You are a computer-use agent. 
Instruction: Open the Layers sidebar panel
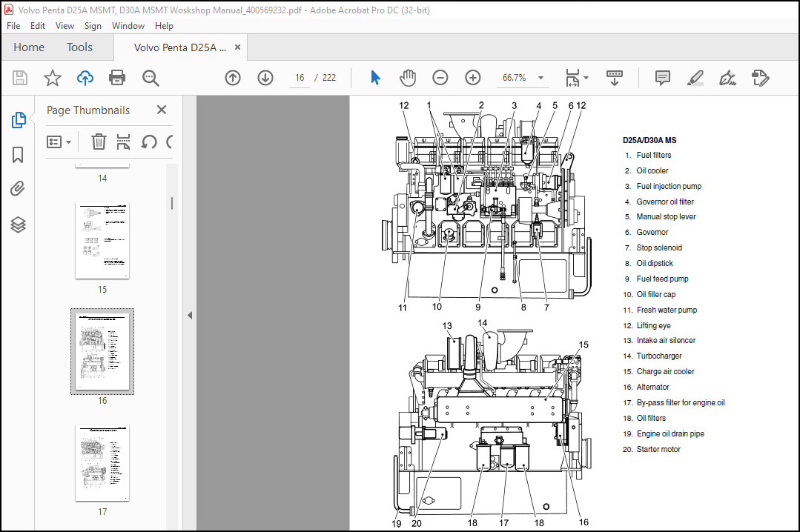point(18,225)
